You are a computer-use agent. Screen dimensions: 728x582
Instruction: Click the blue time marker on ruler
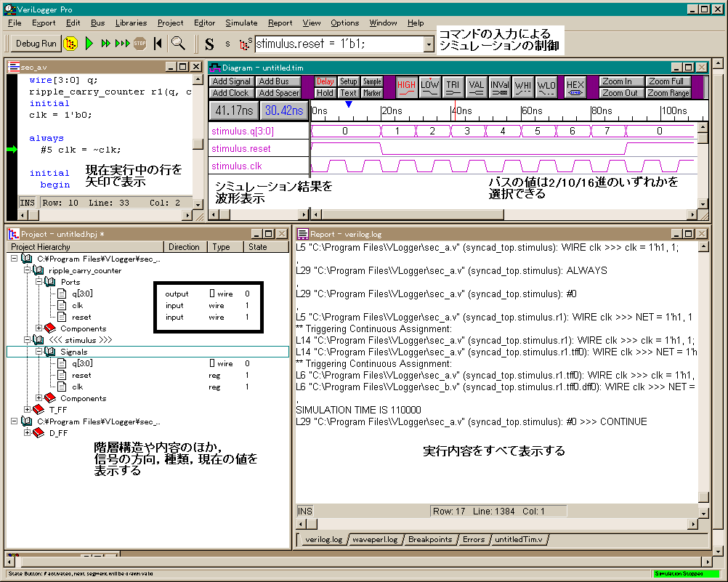pos(349,105)
